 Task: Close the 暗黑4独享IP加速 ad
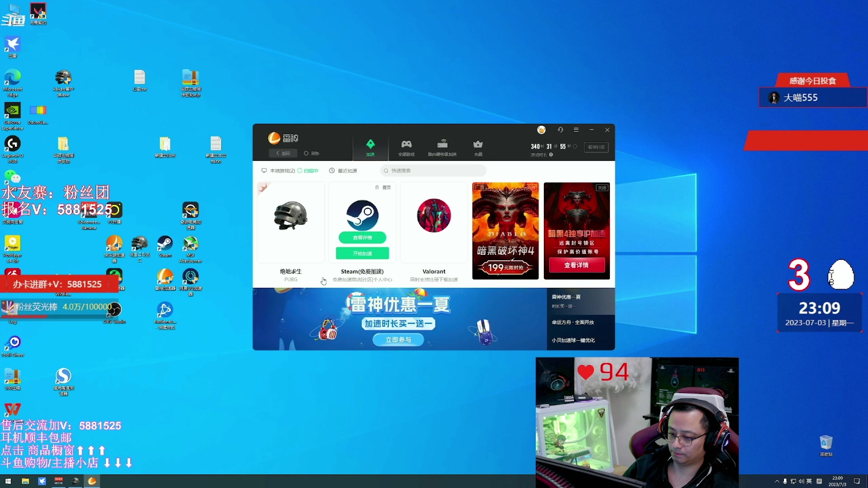pos(602,188)
